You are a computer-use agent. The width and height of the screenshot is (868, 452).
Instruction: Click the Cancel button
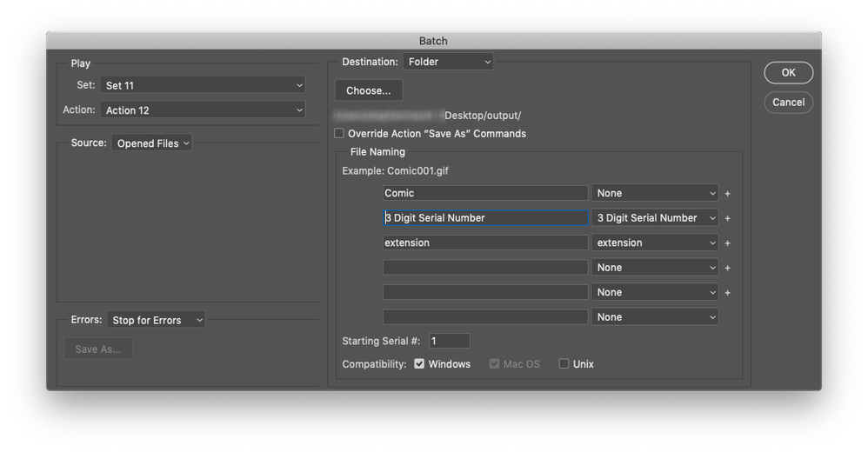click(788, 103)
